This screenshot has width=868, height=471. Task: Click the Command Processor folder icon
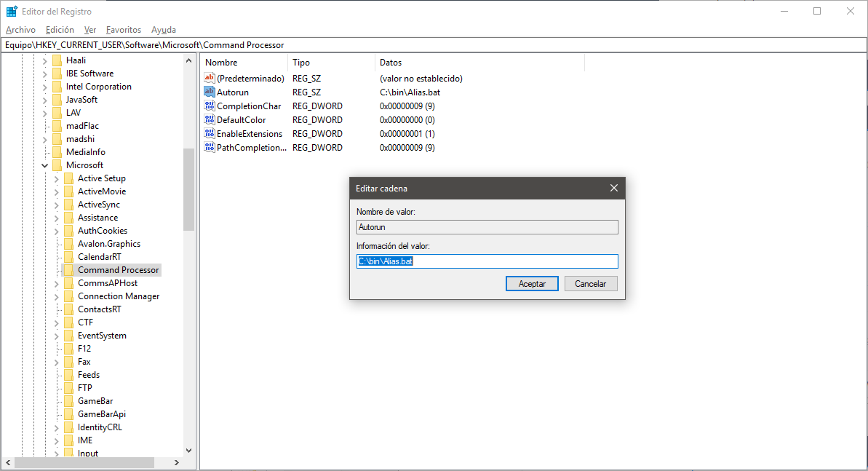click(x=68, y=270)
